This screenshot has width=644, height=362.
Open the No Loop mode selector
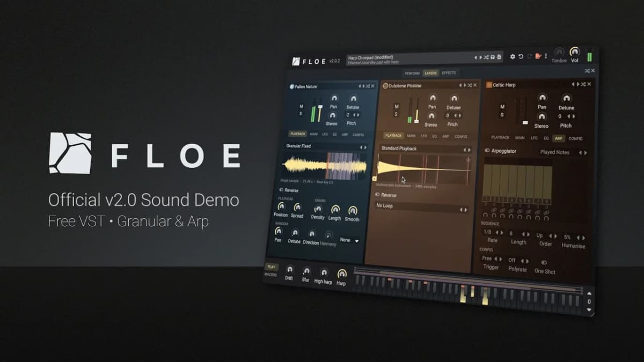[421, 206]
